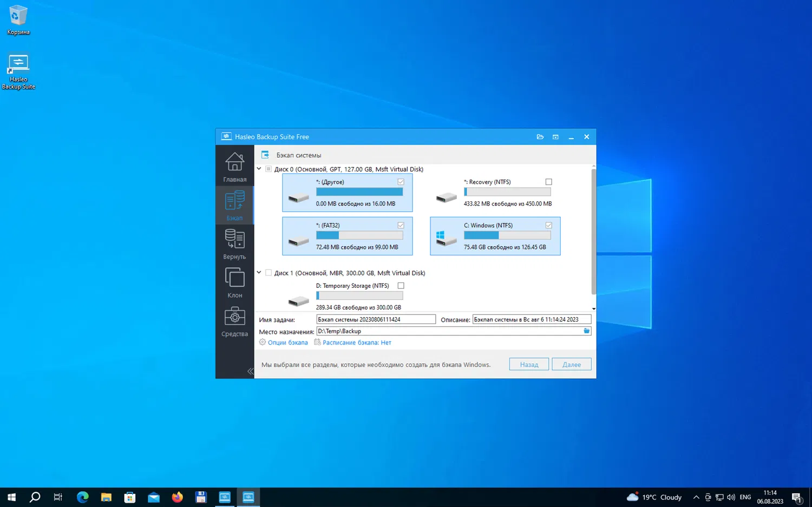Expand hidden system tray icons

(x=696, y=497)
